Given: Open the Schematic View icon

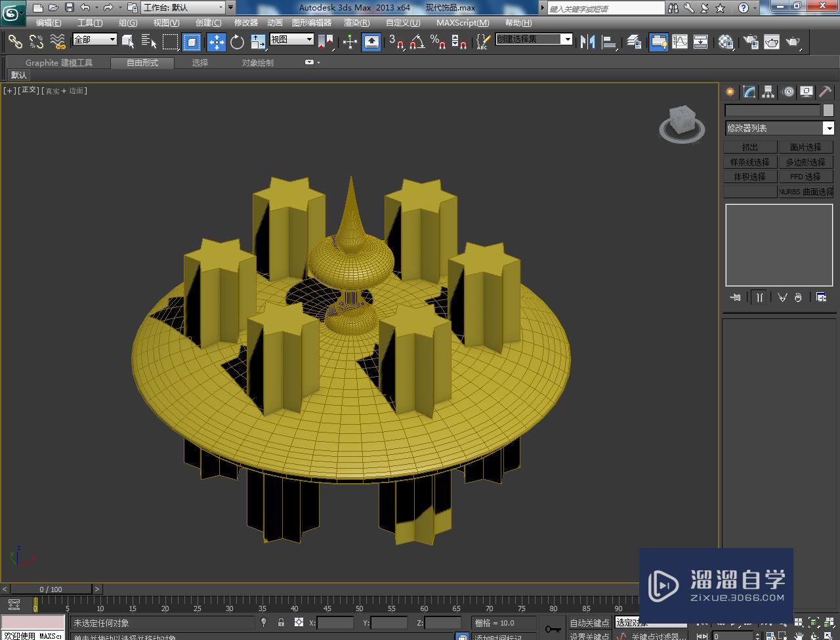Looking at the screenshot, I should [700, 42].
